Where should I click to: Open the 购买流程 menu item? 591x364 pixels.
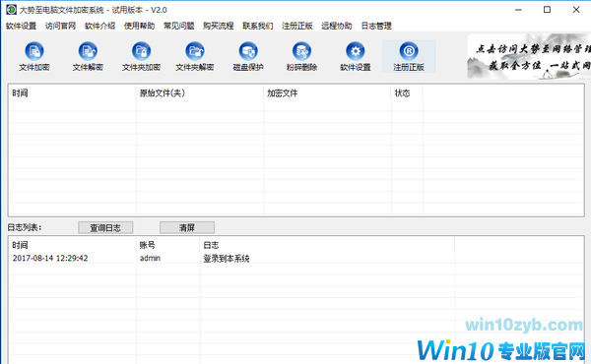tap(219, 26)
